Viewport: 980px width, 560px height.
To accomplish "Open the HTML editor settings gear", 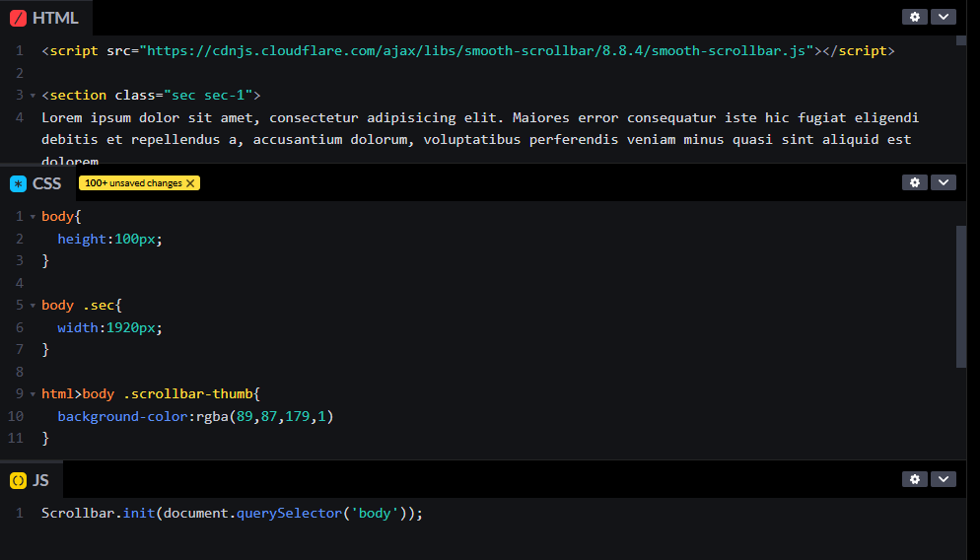I will (x=914, y=17).
